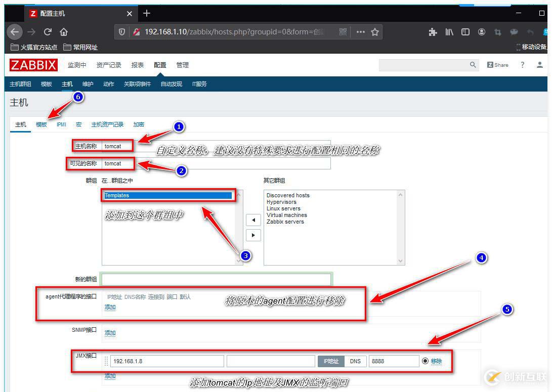552x392 pixels.
Task: Grab the JMX interface drag handle
Action: pos(106,361)
